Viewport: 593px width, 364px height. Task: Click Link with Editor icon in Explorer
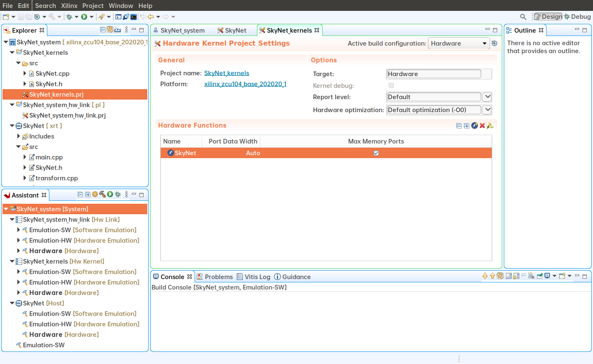point(110,30)
